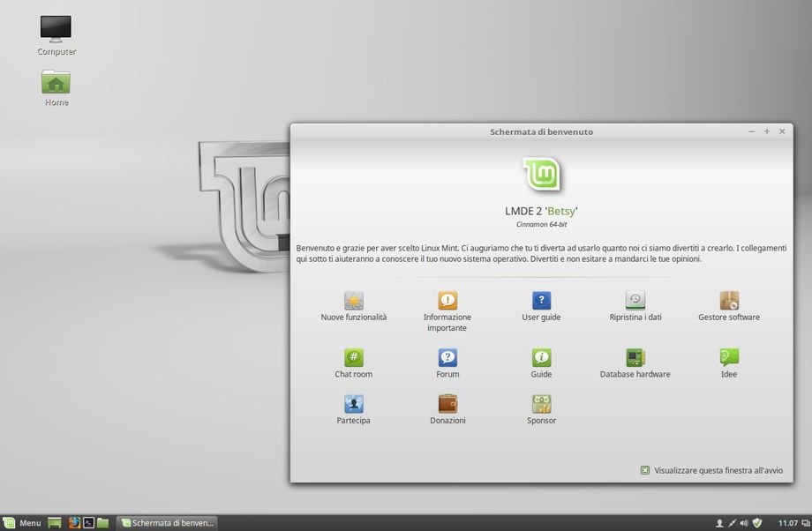Open the Forum icon
Viewport: 812px width, 531px height.
447,358
